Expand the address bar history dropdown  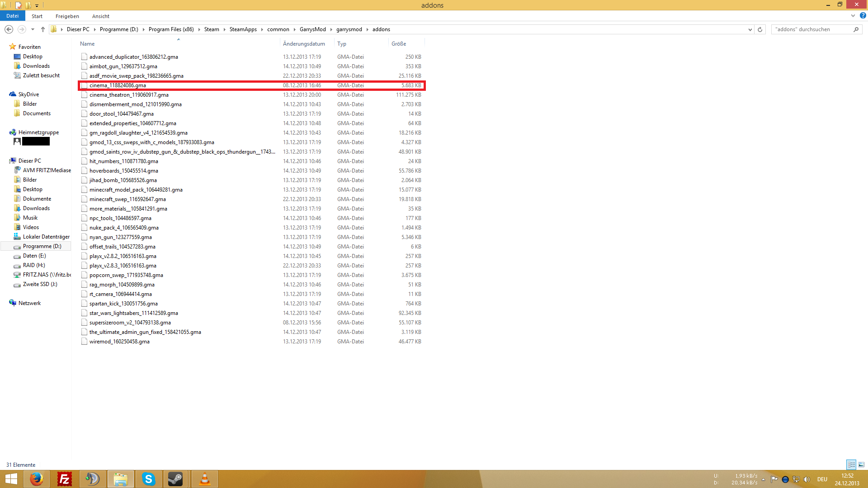pos(750,29)
